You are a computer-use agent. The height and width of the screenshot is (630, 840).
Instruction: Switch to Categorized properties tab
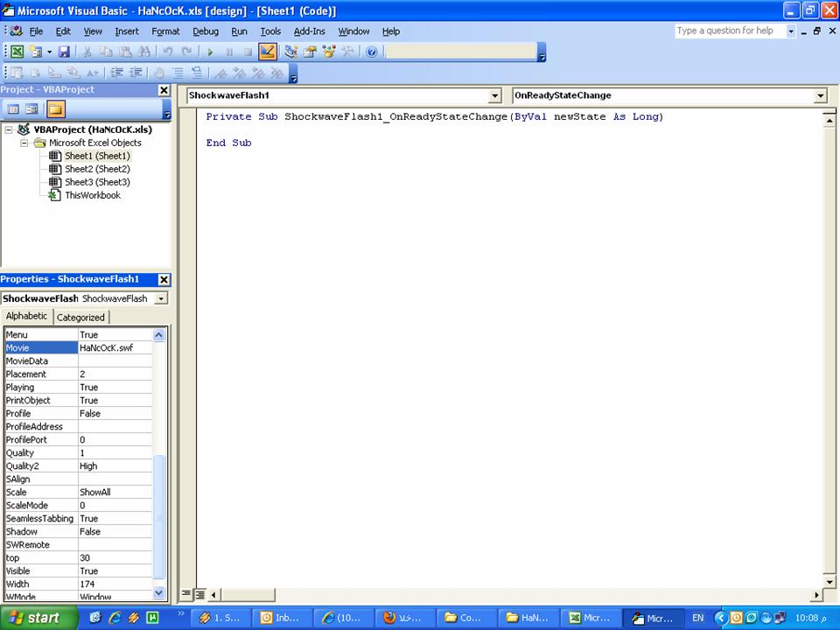(80, 317)
